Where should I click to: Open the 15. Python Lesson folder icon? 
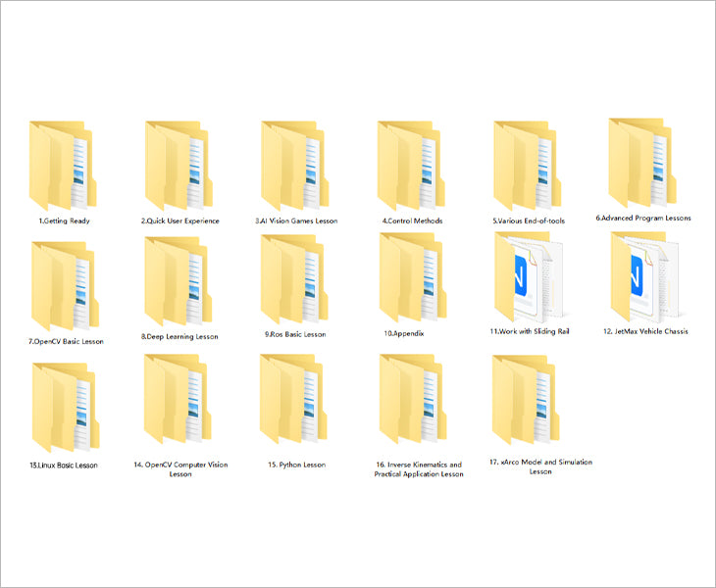294,402
